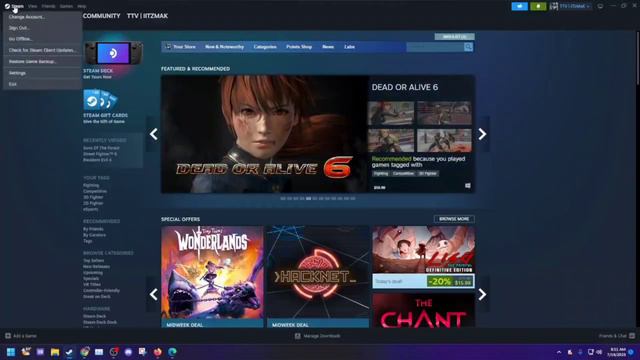Screen dimensions: 640x360
Task: Open the Labs tab in store nav
Action: tap(349, 47)
